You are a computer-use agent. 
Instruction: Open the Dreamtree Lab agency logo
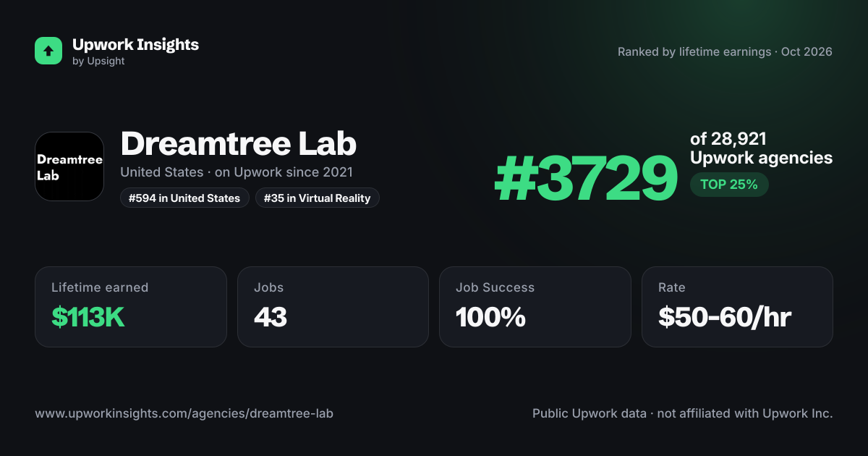(69, 166)
